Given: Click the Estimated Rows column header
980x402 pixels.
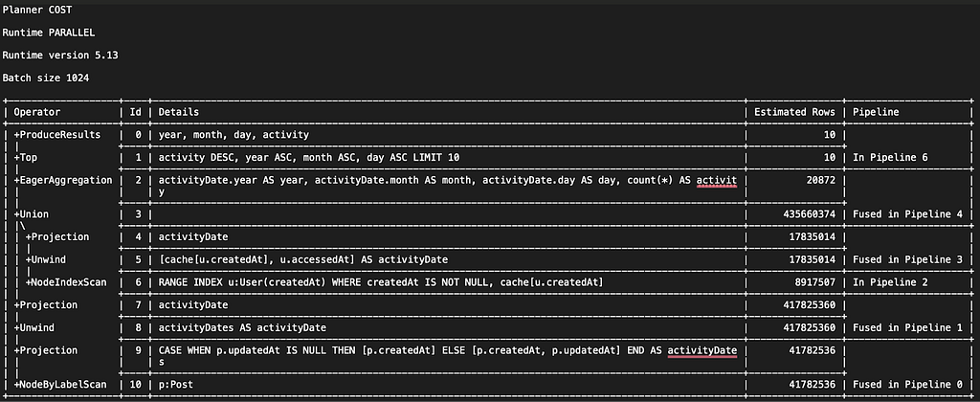Looking at the screenshot, I should click(x=794, y=112).
